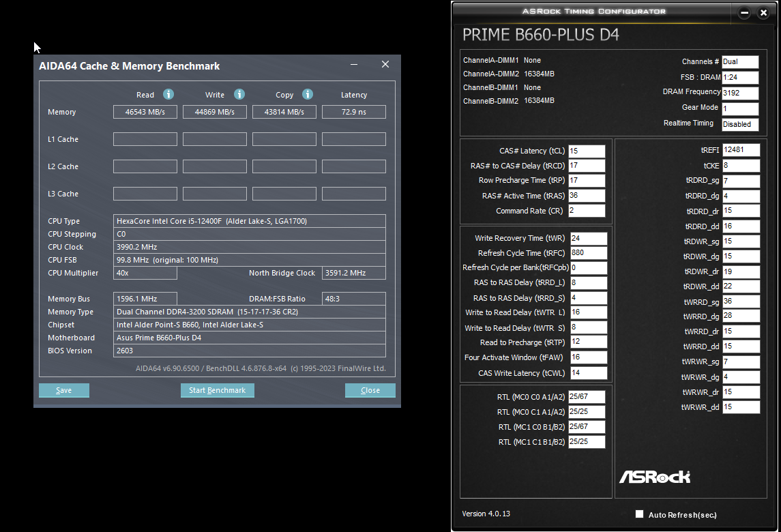
Task: Click the tREFI field 12481
Action: [741, 150]
